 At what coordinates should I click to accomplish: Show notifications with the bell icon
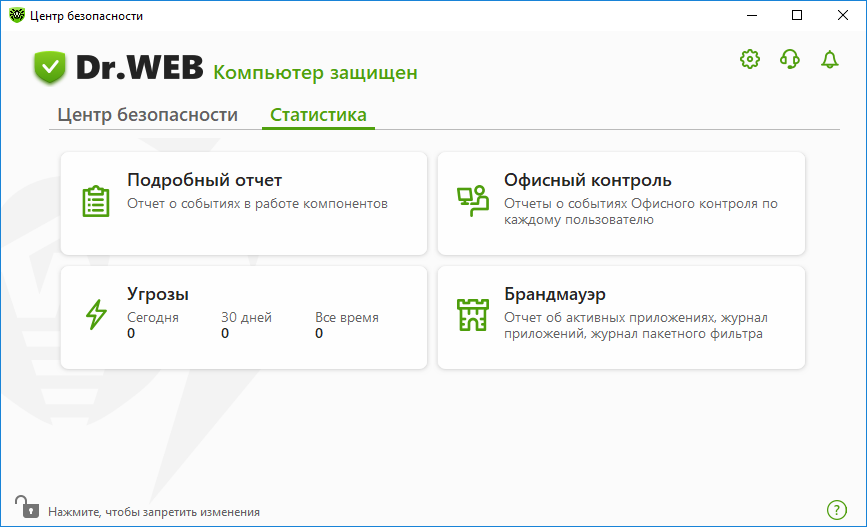coord(829,59)
